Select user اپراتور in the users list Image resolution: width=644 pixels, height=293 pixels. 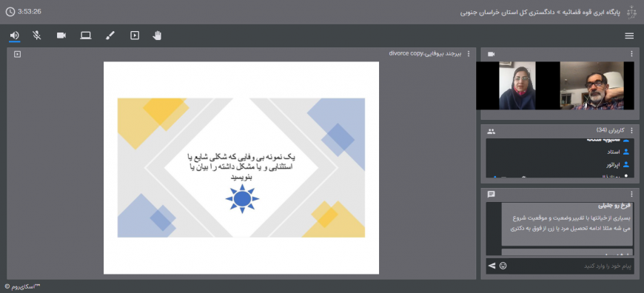click(x=613, y=164)
